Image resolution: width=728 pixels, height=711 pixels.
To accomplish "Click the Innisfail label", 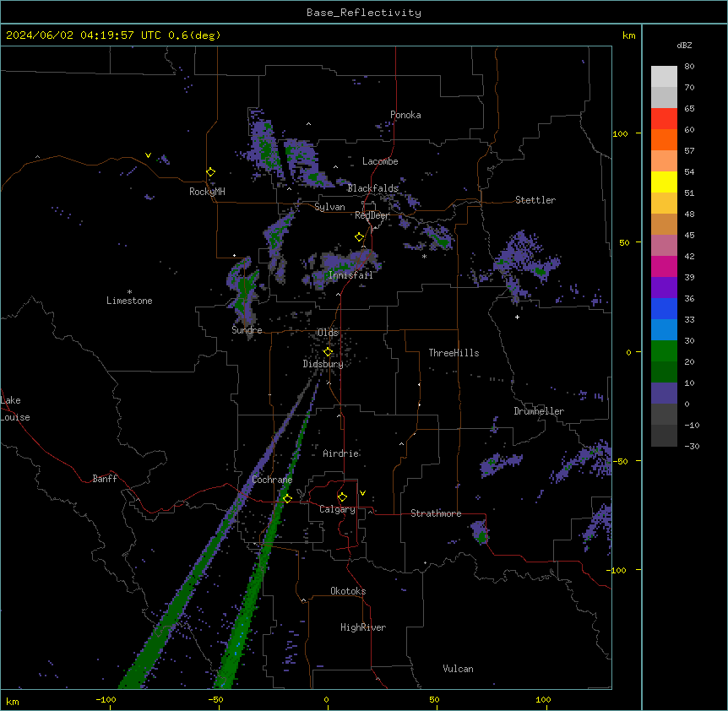I will tap(350, 275).
